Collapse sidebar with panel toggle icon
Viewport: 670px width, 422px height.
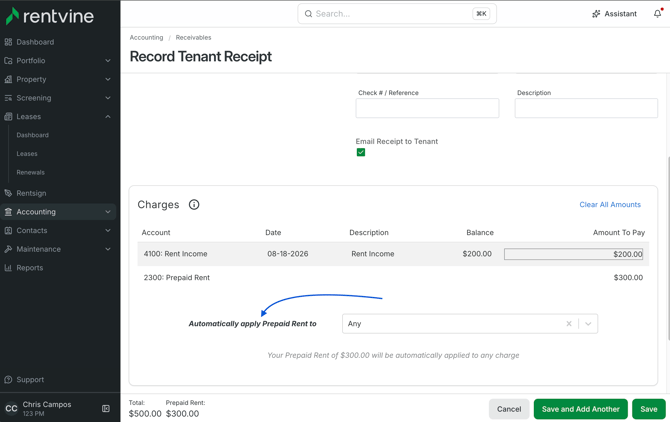[x=106, y=408]
